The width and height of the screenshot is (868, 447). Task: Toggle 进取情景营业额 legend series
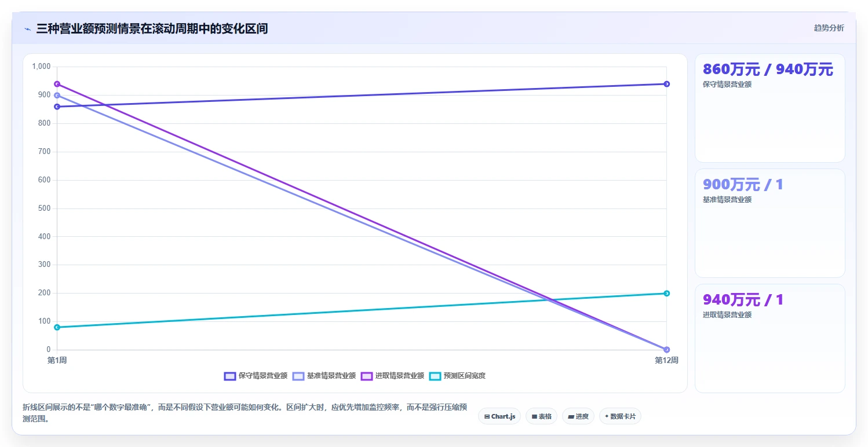(392, 376)
